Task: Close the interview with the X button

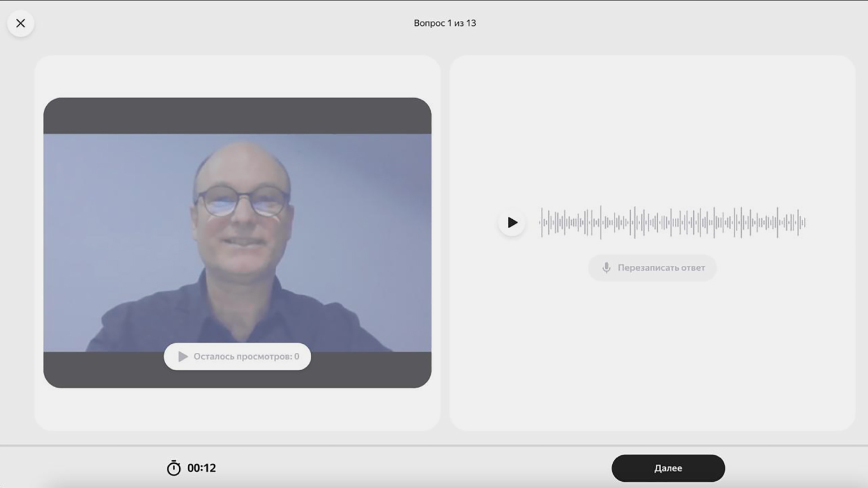Action: point(21,23)
